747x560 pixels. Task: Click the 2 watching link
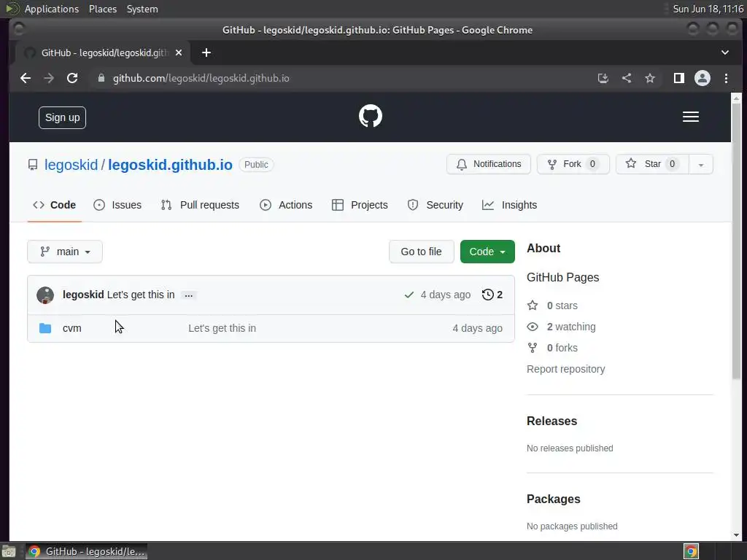(571, 327)
